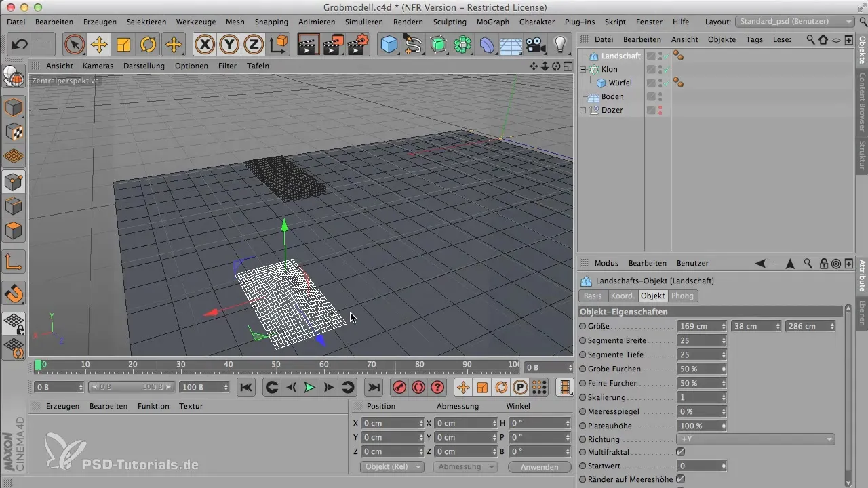The height and width of the screenshot is (488, 868).
Task: Adjust the Plateauhöhe stepper
Action: coord(724,426)
